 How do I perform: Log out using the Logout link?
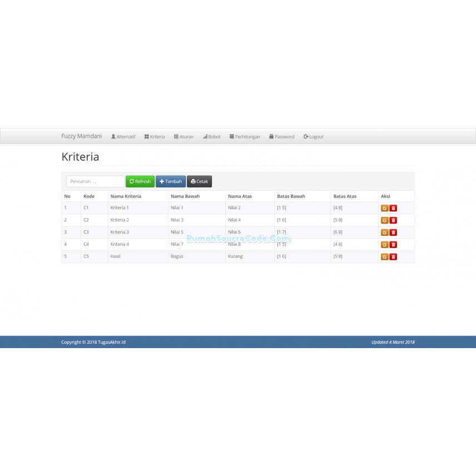coord(313,137)
